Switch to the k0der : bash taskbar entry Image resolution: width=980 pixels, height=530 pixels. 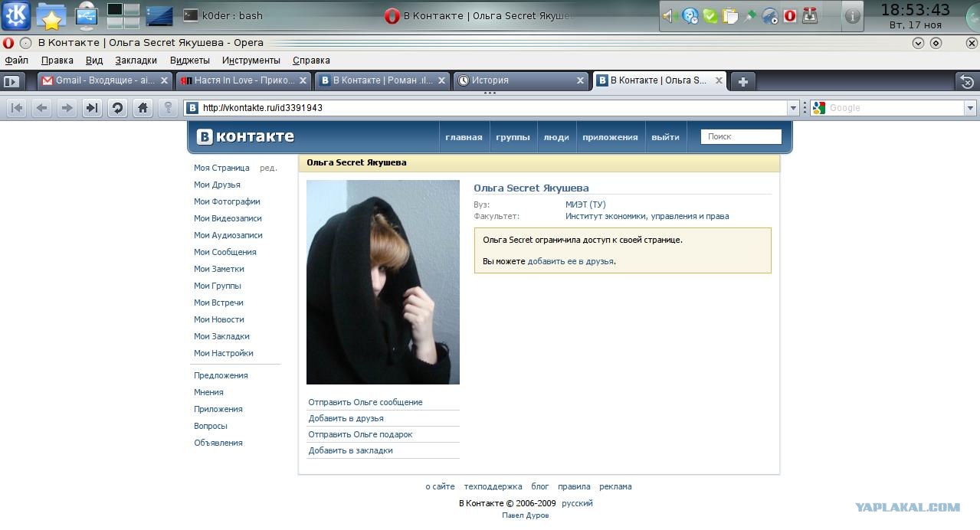point(223,15)
